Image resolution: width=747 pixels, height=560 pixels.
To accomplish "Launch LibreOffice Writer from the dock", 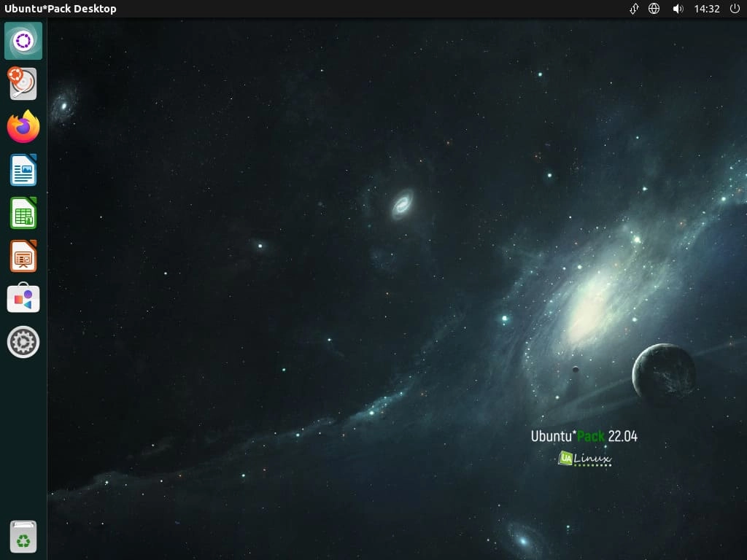I will 23,169.
